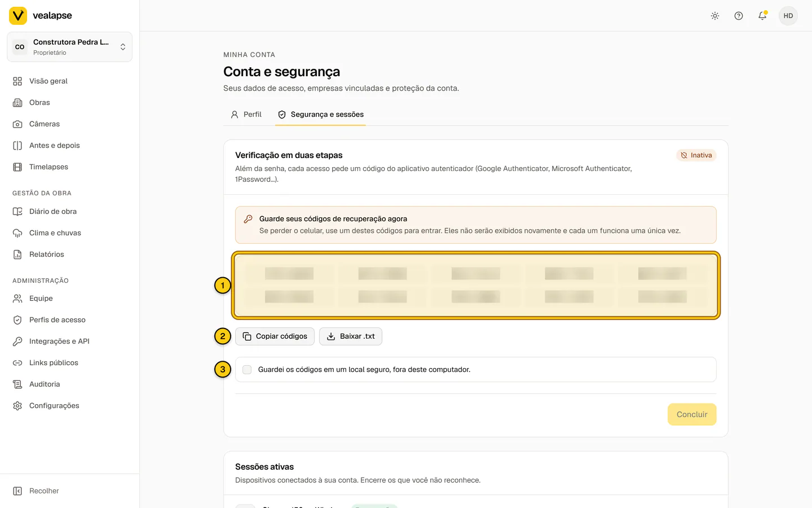Viewport: 812px width, 508px height.
Task: Click the 'Verificação em duas etapas' title
Action: coord(289,155)
